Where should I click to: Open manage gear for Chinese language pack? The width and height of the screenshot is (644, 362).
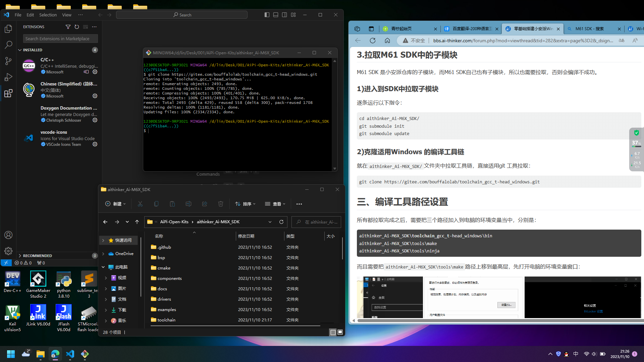coord(95,96)
